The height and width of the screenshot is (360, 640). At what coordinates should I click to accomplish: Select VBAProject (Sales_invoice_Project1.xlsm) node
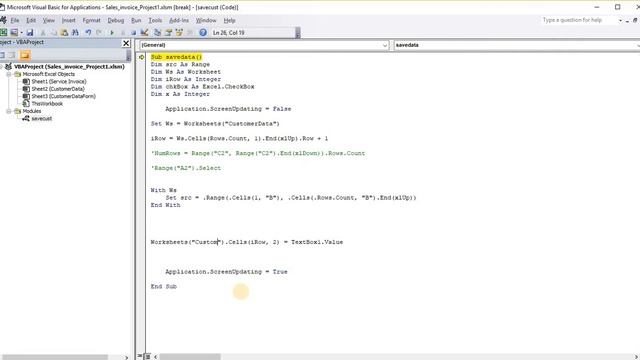click(x=69, y=67)
